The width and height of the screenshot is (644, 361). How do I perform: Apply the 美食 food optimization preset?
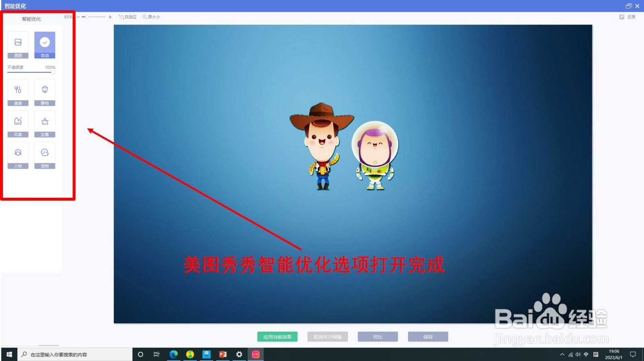point(18,92)
